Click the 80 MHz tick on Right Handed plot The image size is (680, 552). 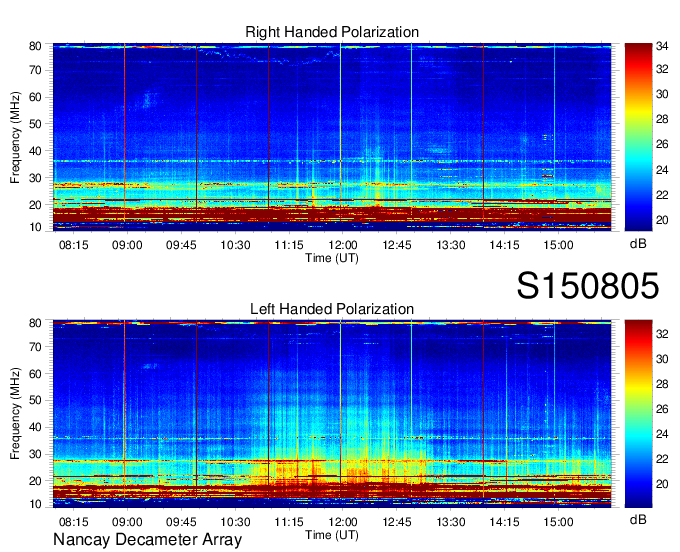tap(35, 46)
